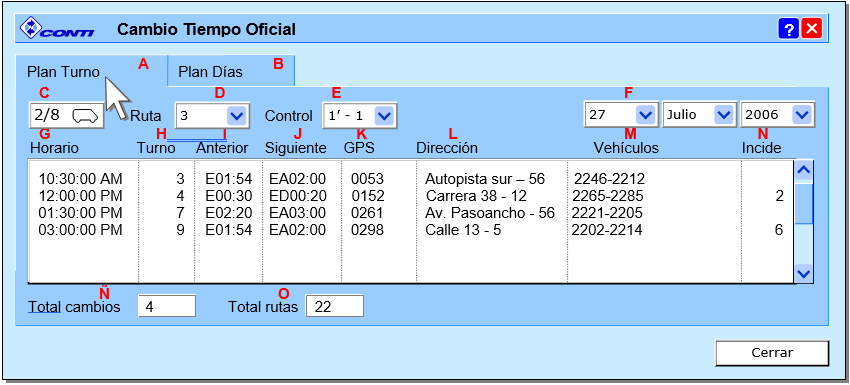Click the address Carrera 38 - 12
The height and width of the screenshot is (385, 850).
[x=476, y=196]
